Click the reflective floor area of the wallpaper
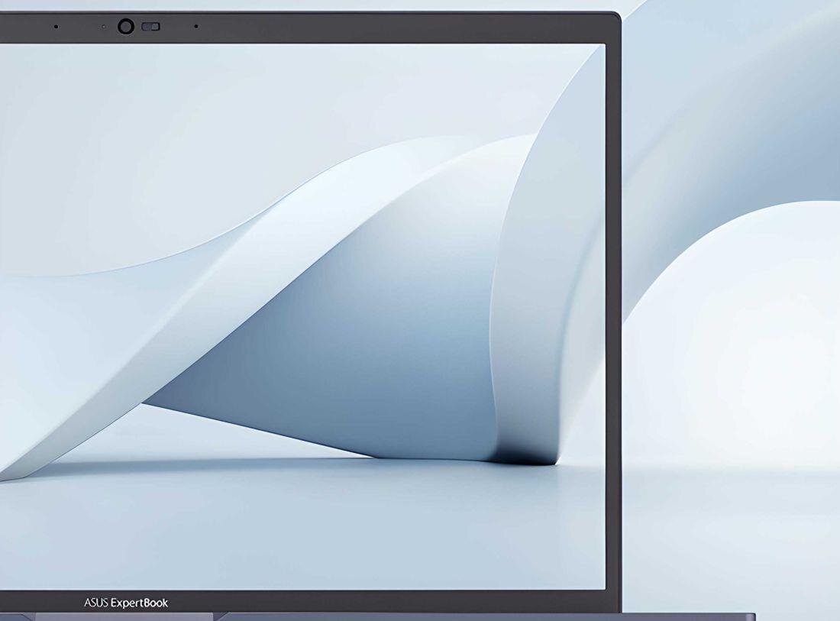The image size is (840, 621). 305,527
